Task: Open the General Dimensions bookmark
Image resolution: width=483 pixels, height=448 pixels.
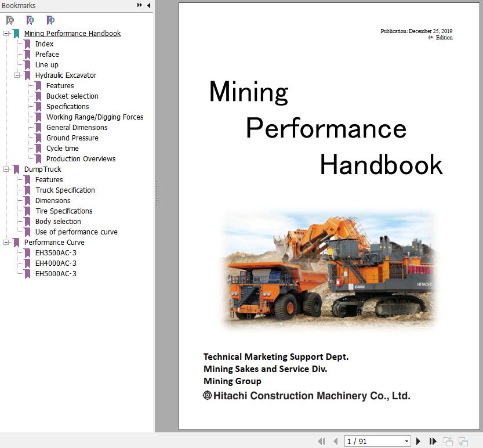Action: point(77,128)
